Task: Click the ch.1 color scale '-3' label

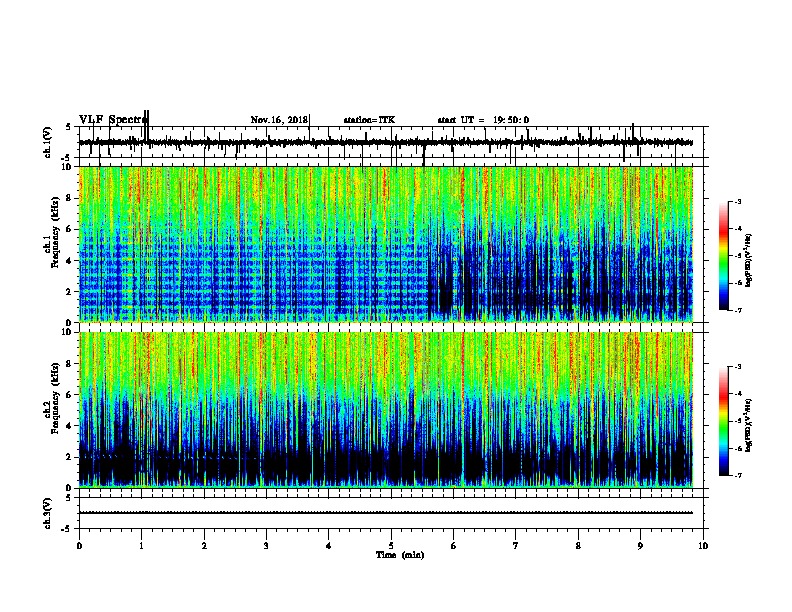Action: tap(738, 202)
